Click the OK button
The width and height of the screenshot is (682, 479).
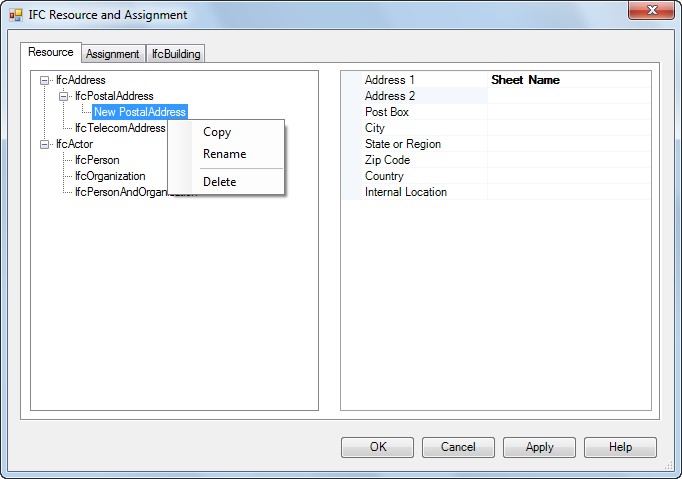point(378,447)
